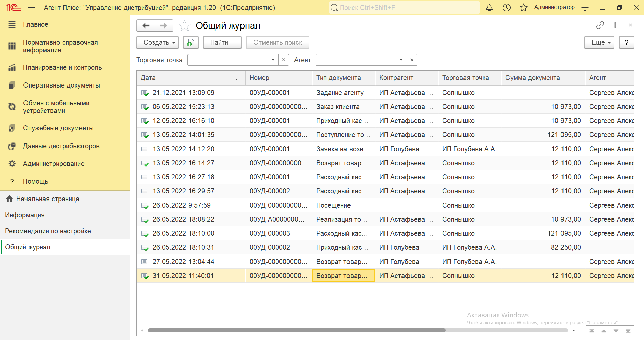Expand the Создать dropdown button
The image size is (644, 340).
157,43
